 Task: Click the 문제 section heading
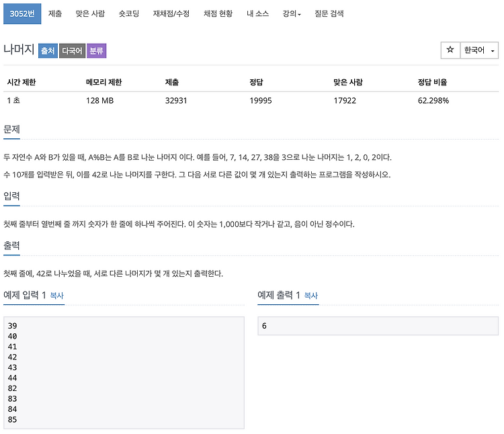pyautogui.click(x=11, y=129)
